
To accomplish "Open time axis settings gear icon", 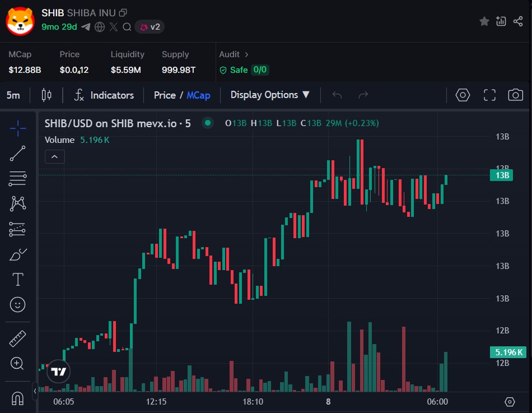I will tap(510, 402).
